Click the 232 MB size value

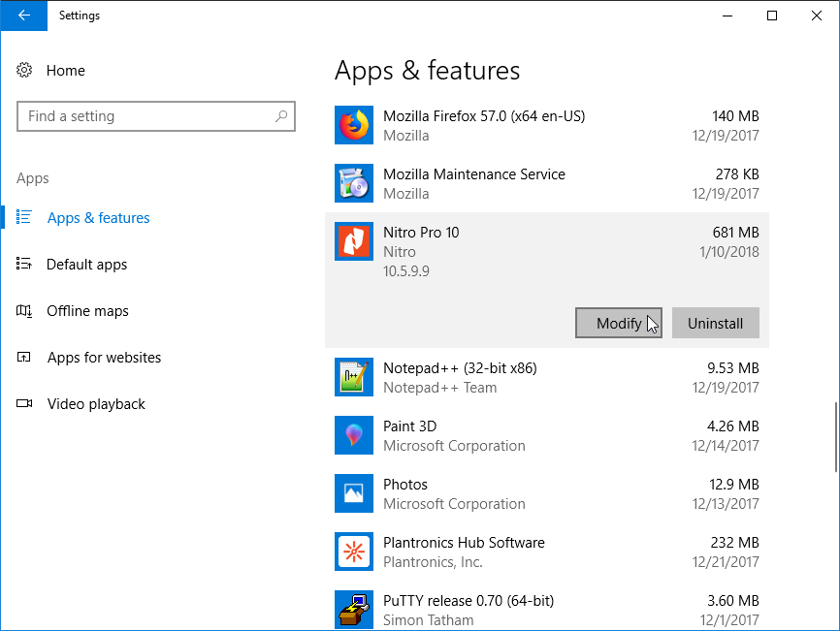735,543
